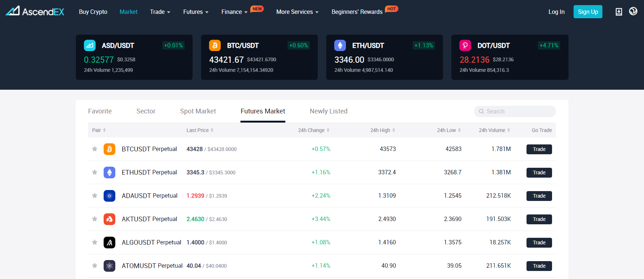644x279 pixels.
Task: Click the Go Trade column header
Action: 542,130
